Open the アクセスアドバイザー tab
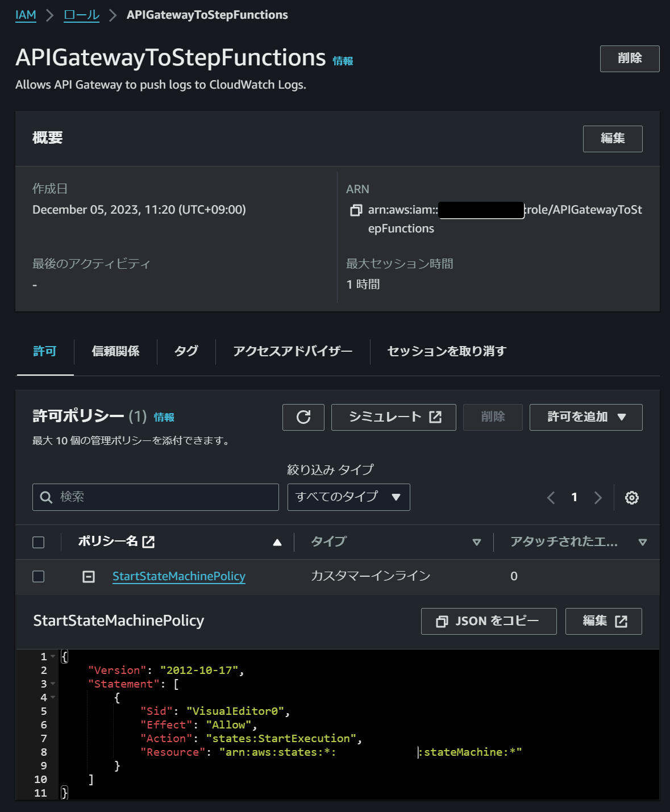 pos(292,351)
